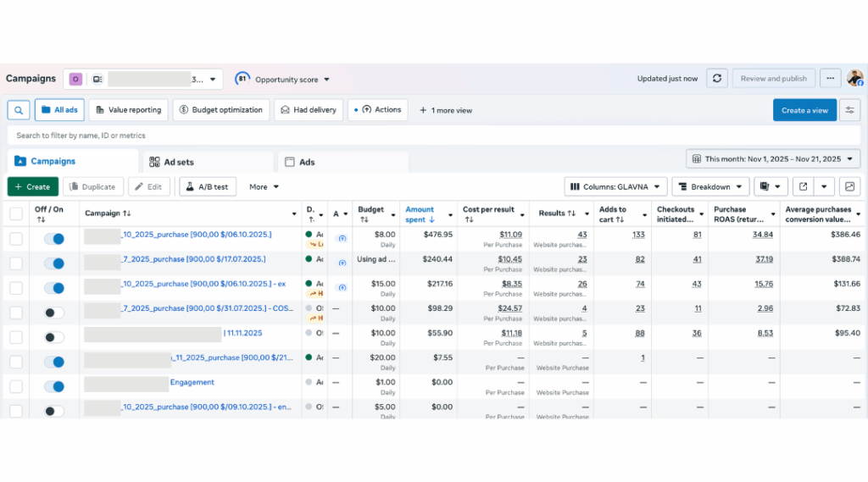Click the search filter input field

[x=339, y=136]
